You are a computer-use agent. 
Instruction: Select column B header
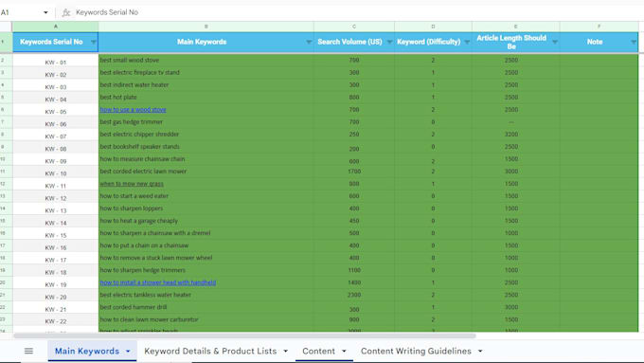pos(206,27)
